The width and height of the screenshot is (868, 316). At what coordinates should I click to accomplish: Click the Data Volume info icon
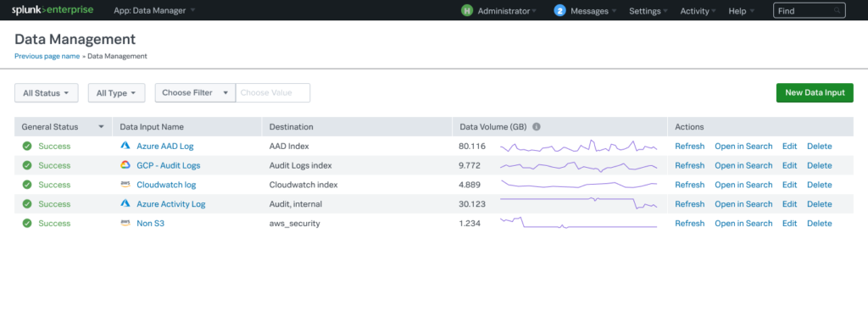click(x=536, y=127)
